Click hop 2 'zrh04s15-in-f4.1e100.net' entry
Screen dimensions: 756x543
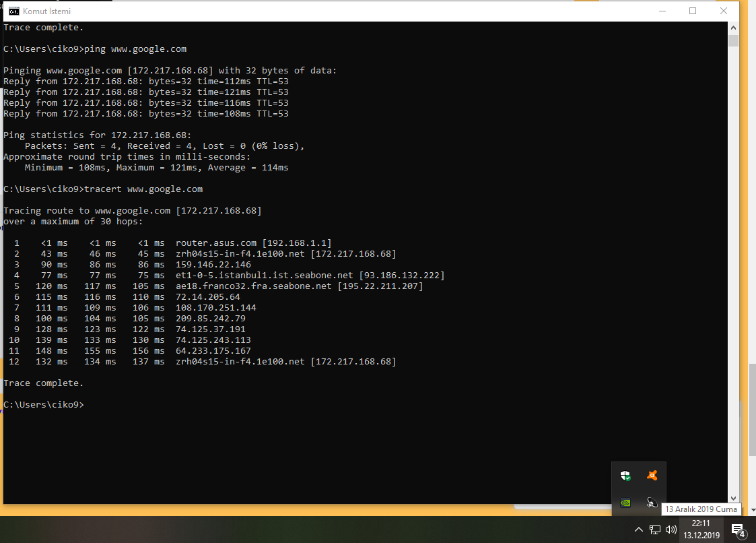286,253
